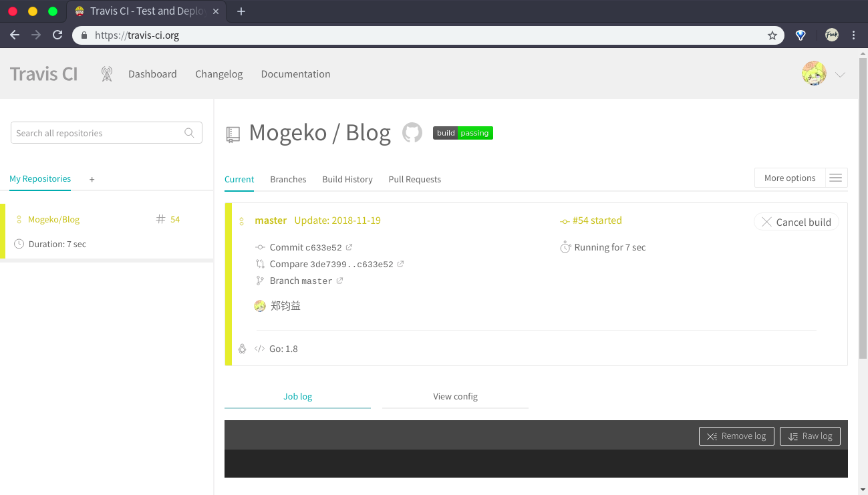Click the author avatar beside 郑钧益
The image size is (868, 495).
[x=260, y=306]
